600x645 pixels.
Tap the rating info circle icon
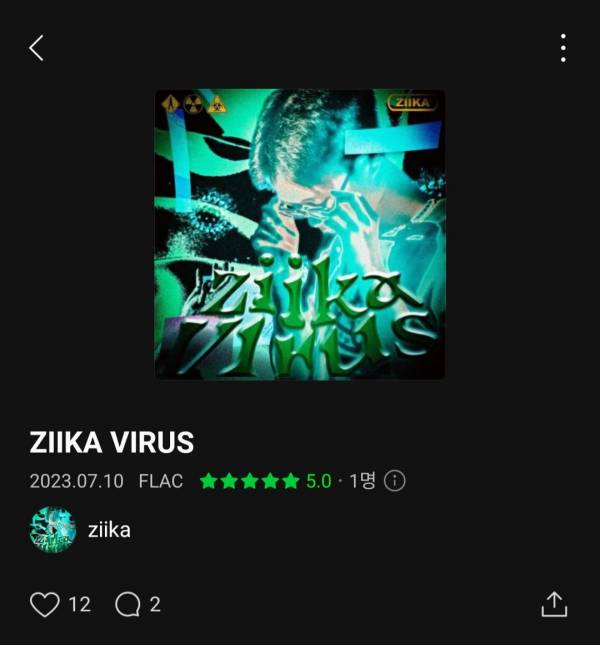pyautogui.click(x=394, y=480)
